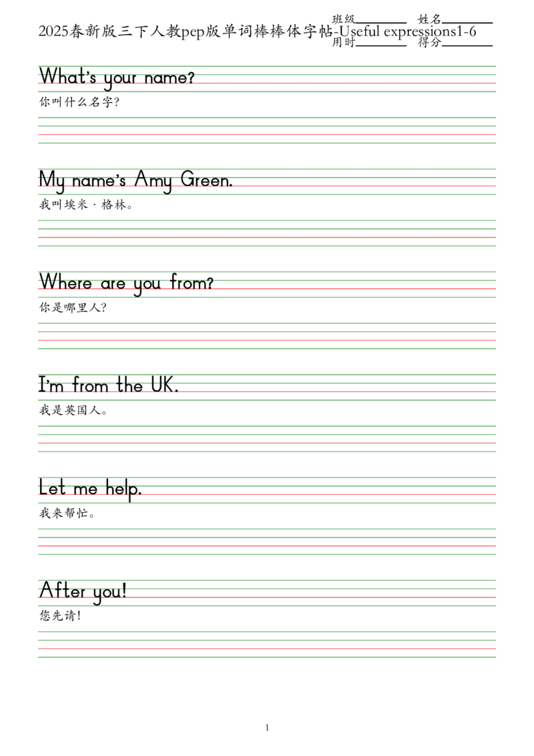534x756 pixels.
Task: Click the word "What's" in first sentence
Action: pyautogui.click(x=67, y=77)
